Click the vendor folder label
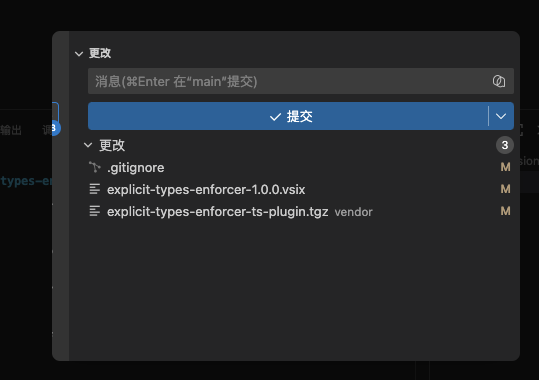539x380 pixels. click(x=353, y=212)
